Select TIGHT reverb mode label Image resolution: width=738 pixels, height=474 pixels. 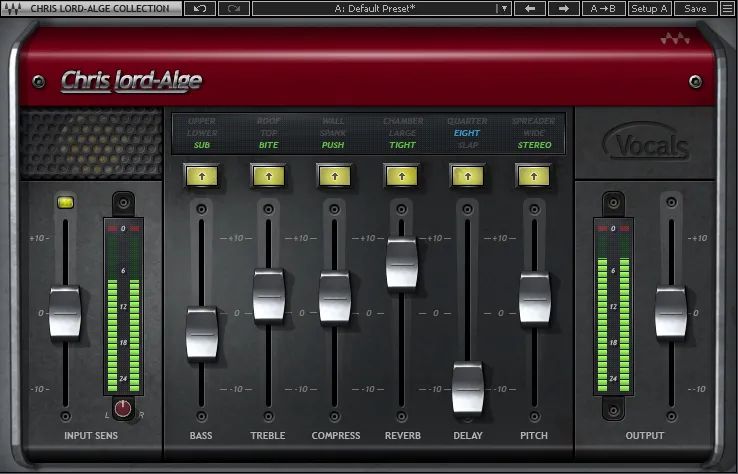coord(402,145)
